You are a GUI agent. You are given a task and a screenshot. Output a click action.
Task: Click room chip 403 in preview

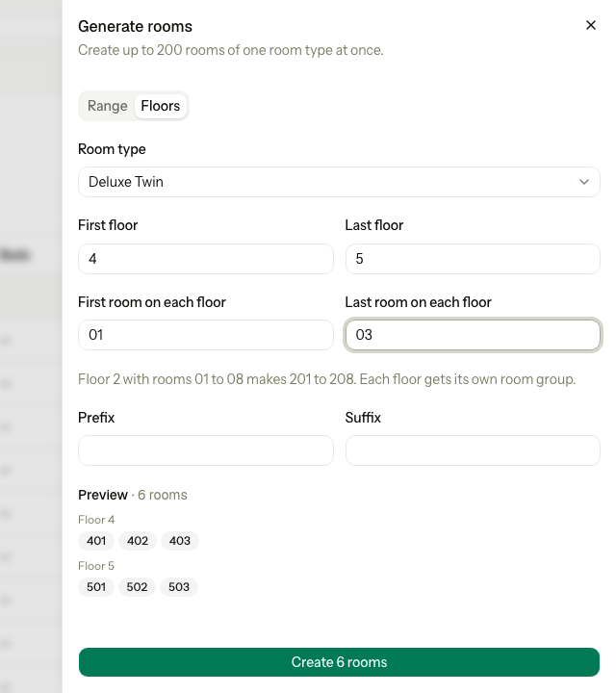[180, 541]
